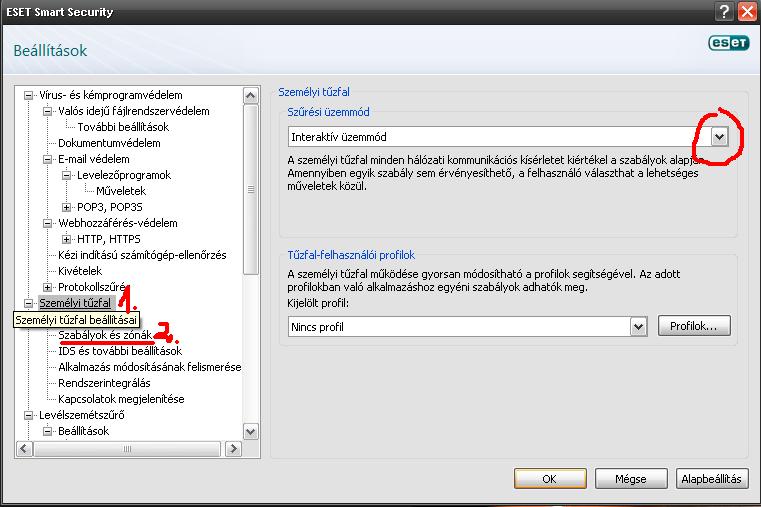The image size is (761, 507).
Task: Click tree horizontal scrollbar left arrow
Action: tap(24, 449)
